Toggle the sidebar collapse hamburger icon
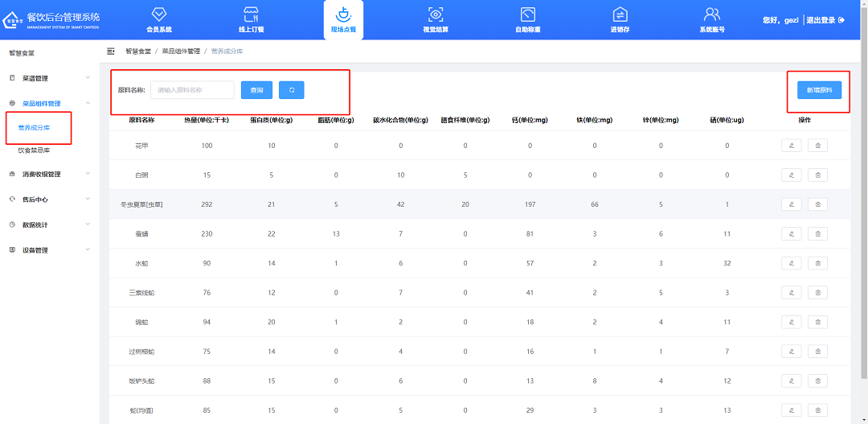The height and width of the screenshot is (424, 868). [111, 51]
